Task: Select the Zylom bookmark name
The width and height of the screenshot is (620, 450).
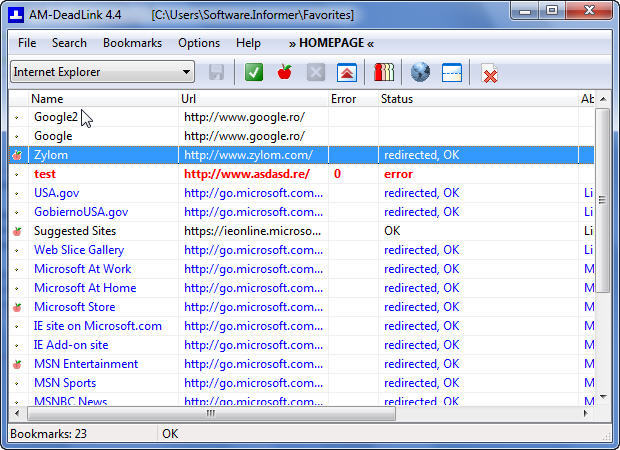Action: click(x=51, y=155)
